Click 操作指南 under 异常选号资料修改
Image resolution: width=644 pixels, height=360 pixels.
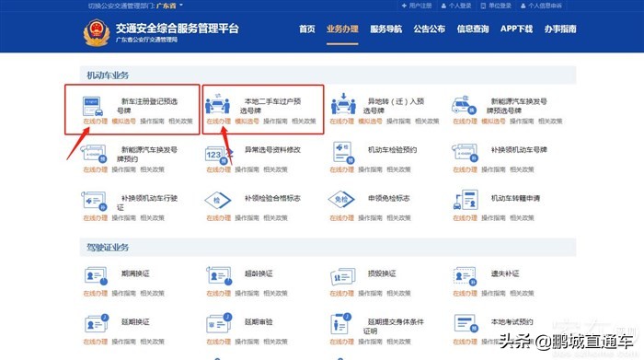[247, 169]
